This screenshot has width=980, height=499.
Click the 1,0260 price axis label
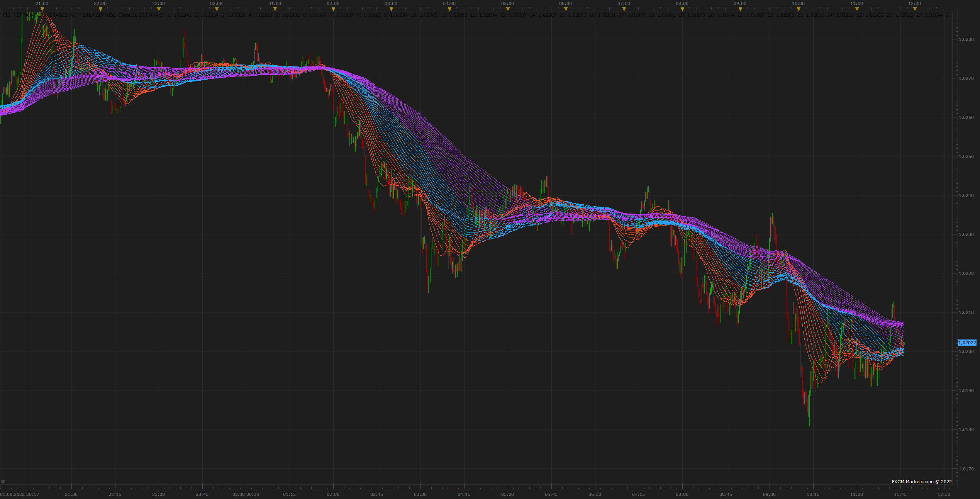click(x=966, y=117)
